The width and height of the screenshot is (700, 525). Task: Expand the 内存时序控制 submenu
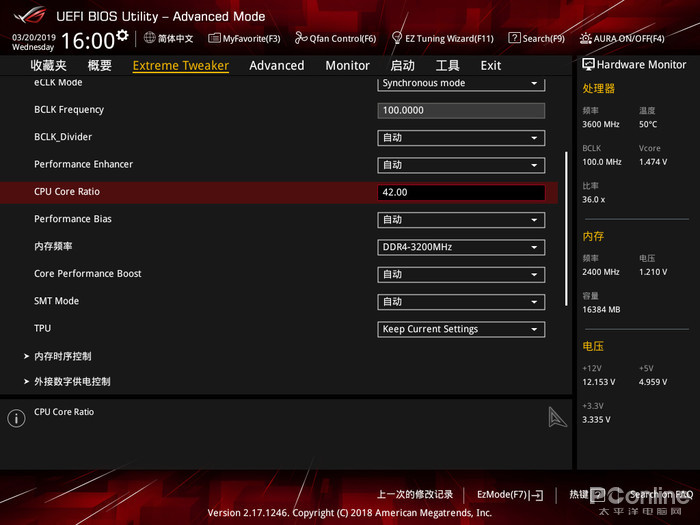[62, 356]
